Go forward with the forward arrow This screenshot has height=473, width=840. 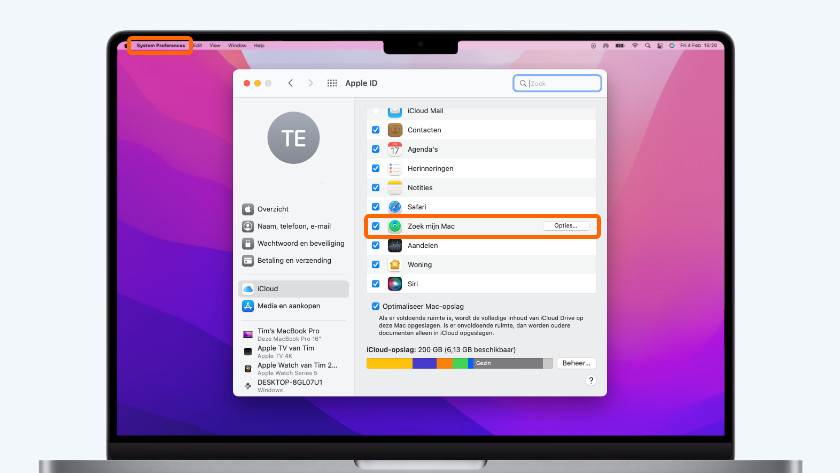coord(311,83)
